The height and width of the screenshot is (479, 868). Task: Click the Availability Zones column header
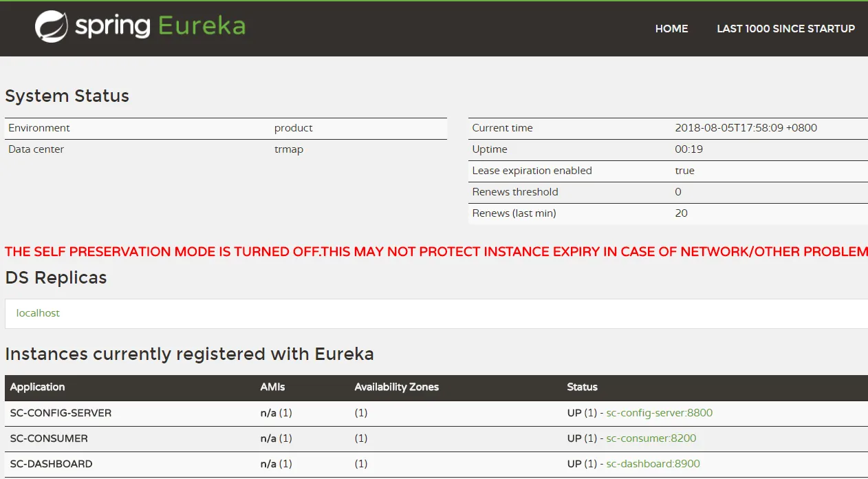tap(397, 387)
